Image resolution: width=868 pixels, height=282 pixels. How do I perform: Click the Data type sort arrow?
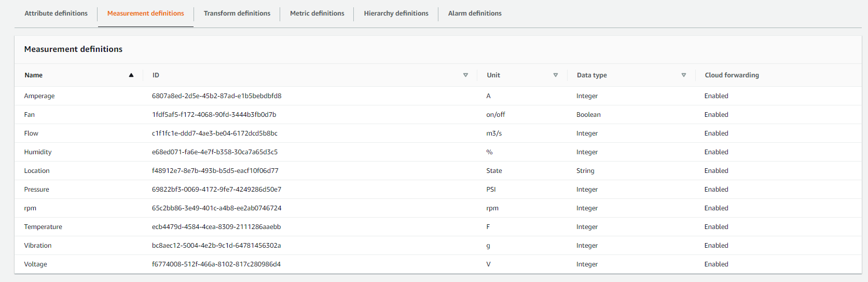[683, 75]
